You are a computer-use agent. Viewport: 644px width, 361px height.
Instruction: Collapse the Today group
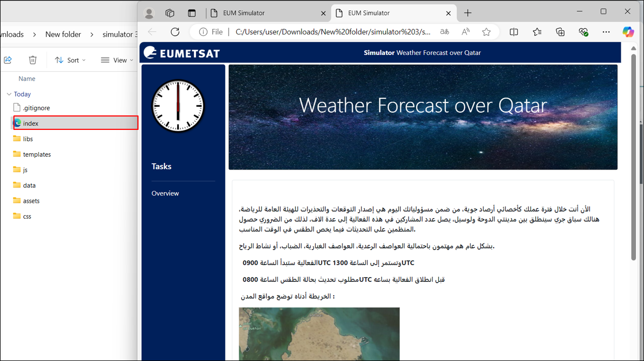(9, 94)
